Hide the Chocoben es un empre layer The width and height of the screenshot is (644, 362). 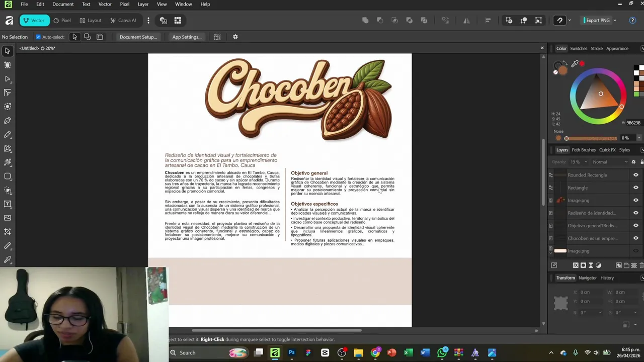coord(635,238)
